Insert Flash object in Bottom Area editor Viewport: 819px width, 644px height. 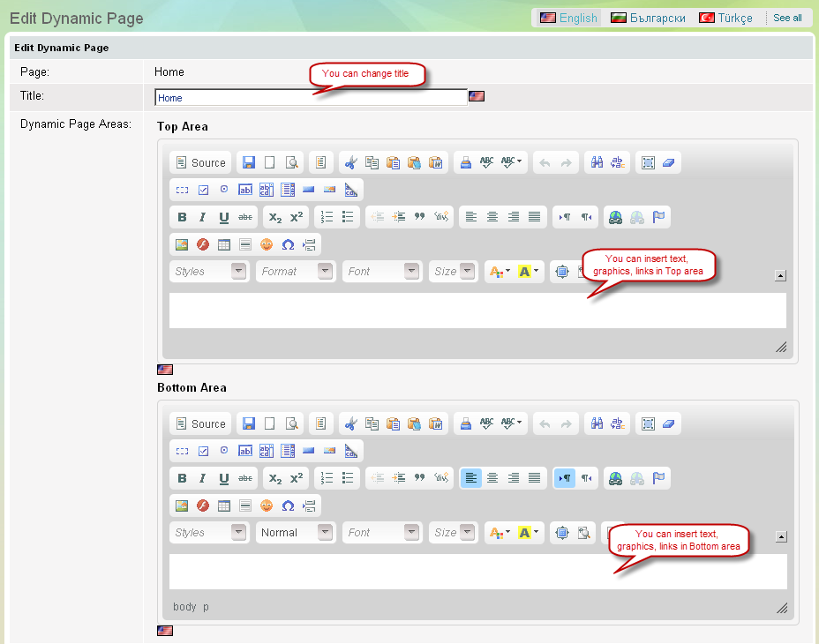(x=203, y=505)
